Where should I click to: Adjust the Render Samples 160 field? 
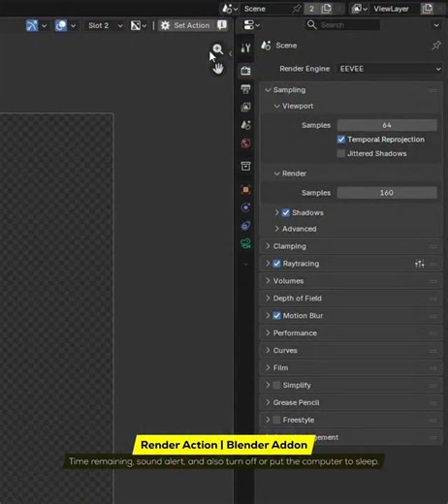387,193
